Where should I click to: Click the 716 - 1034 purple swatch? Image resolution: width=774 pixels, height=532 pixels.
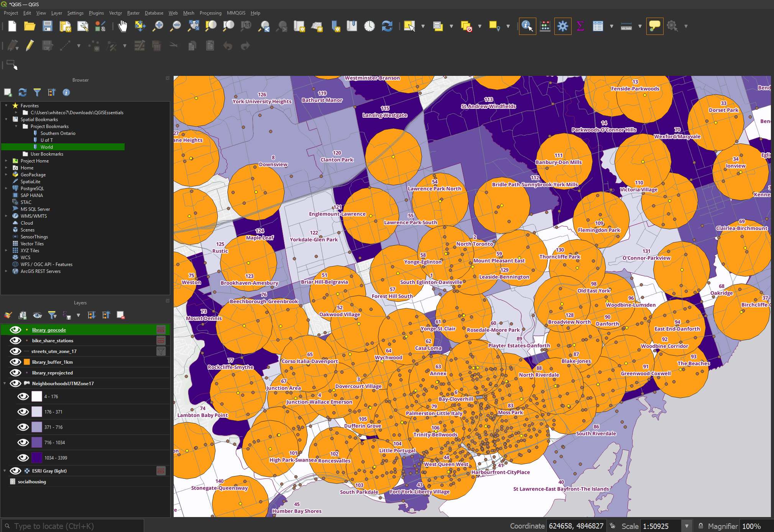(37, 442)
